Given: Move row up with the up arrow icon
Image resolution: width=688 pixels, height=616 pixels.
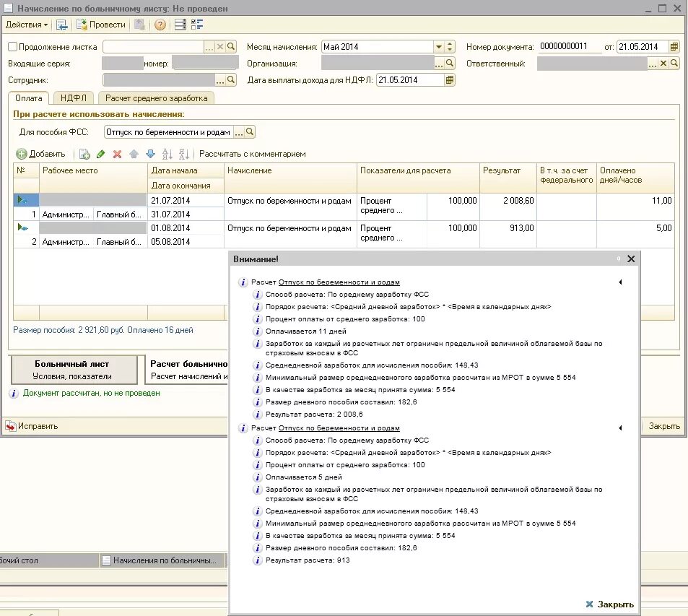Looking at the screenshot, I should click(x=134, y=154).
